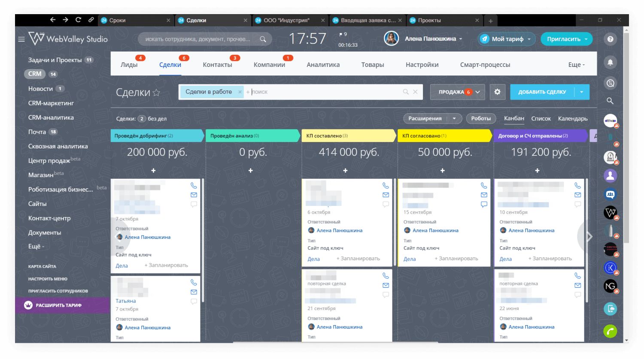The width and height of the screenshot is (644, 359).
Task: Open the NG contact avatar in right panel
Action: click(610, 286)
